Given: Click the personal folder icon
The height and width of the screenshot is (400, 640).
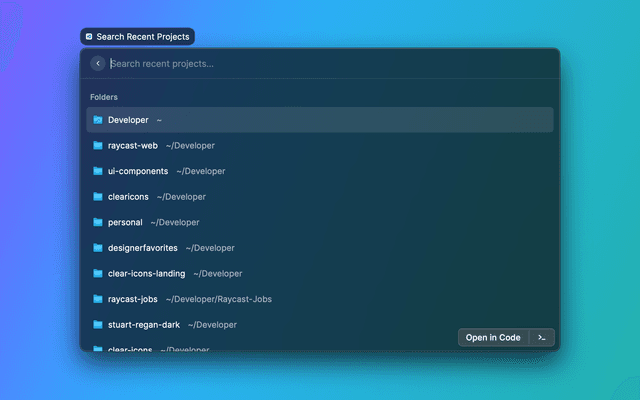Looking at the screenshot, I should [98, 222].
